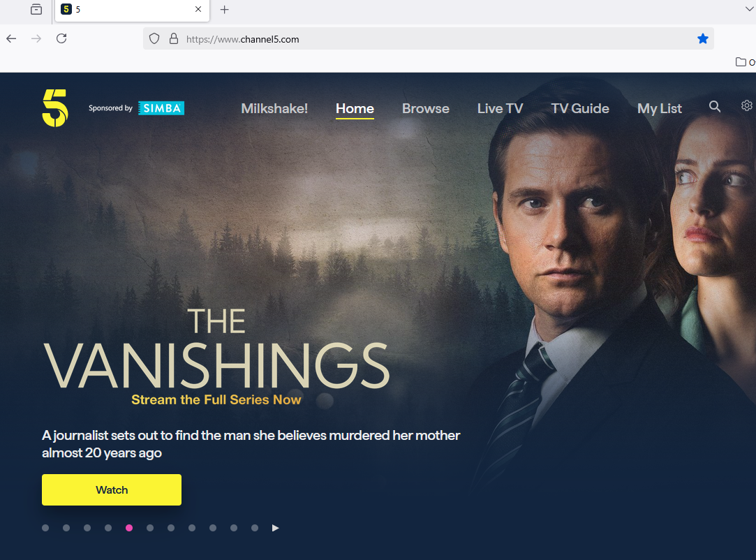Image resolution: width=756 pixels, height=560 pixels.
Task: Click the tracking protection shield icon
Action: pyautogui.click(x=154, y=39)
